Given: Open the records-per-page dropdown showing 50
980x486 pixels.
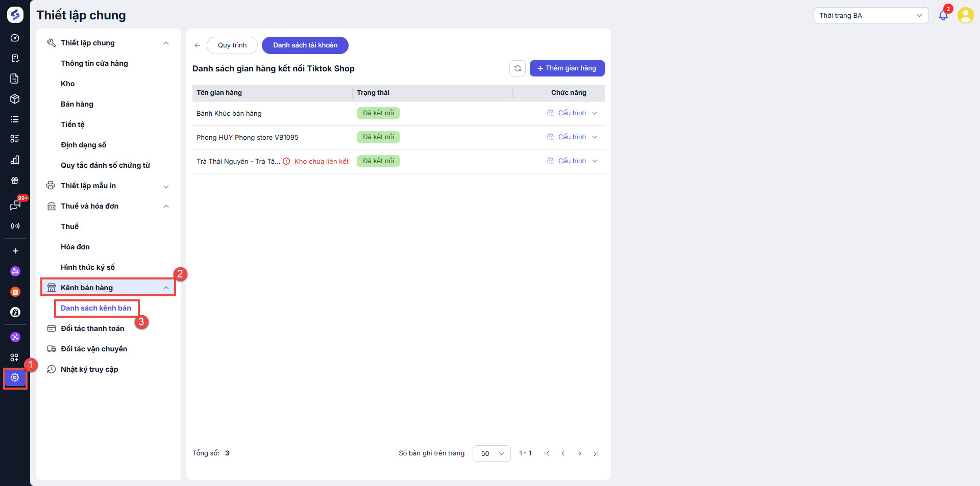Looking at the screenshot, I should coord(492,453).
